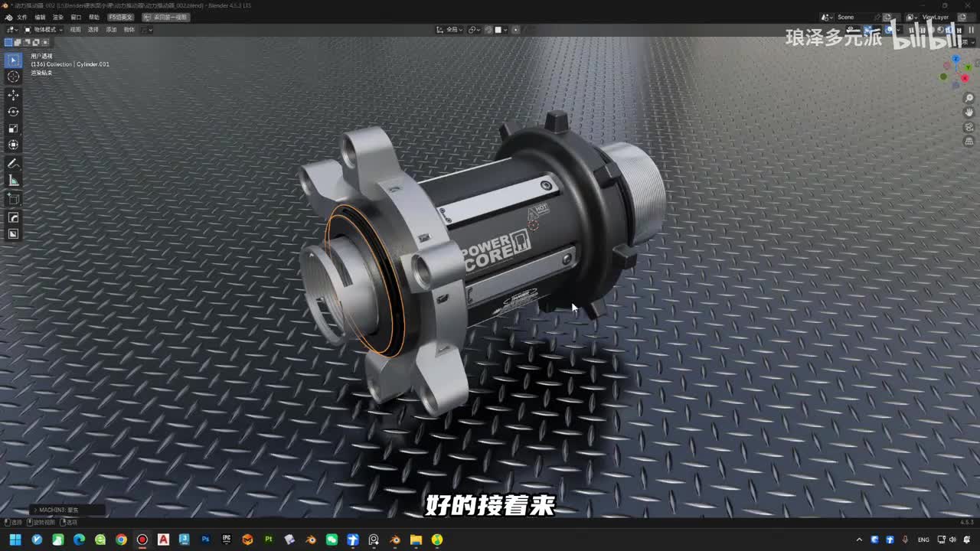This screenshot has height=551, width=980.
Task: Open the 视图 (View) viewport menu
Action: [75, 30]
